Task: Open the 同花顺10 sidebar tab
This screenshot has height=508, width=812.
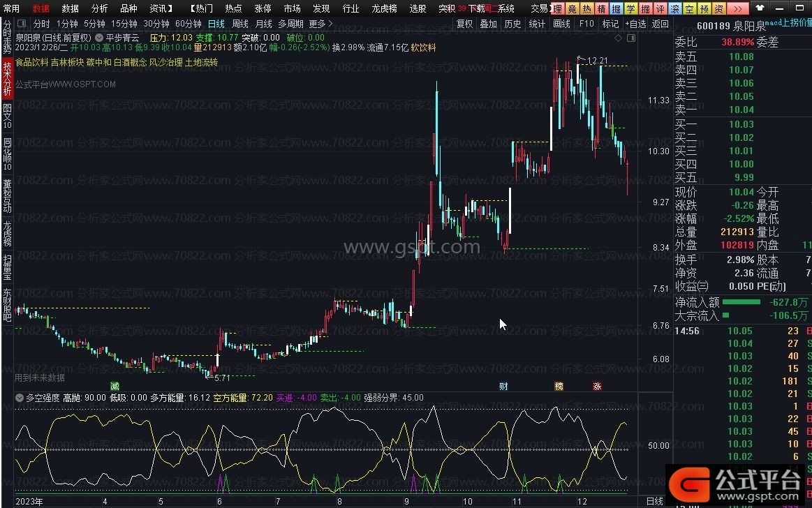Action: click(7, 154)
